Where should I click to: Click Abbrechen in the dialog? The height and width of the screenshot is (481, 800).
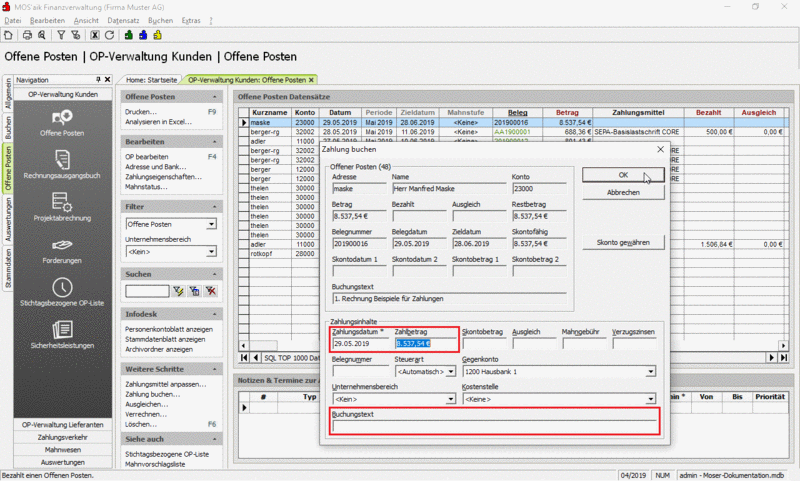(x=623, y=193)
